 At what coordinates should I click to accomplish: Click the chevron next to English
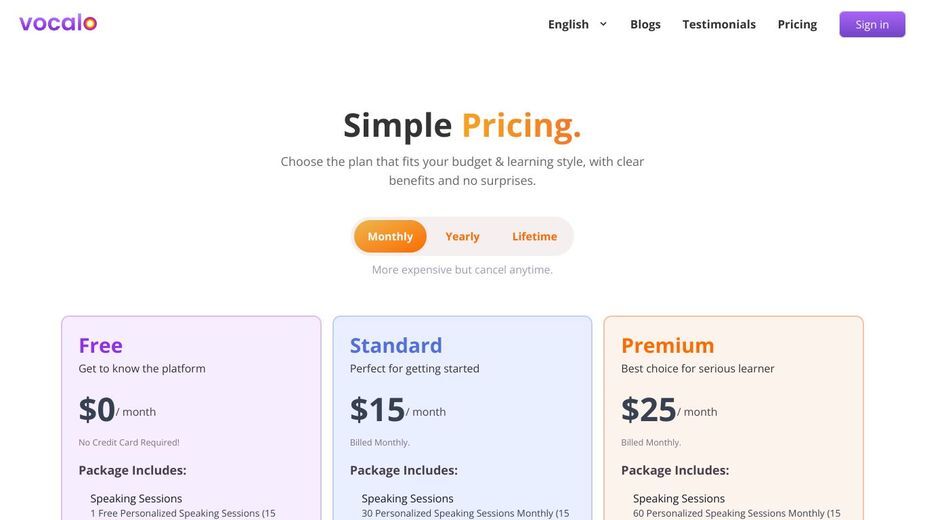(603, 24)
